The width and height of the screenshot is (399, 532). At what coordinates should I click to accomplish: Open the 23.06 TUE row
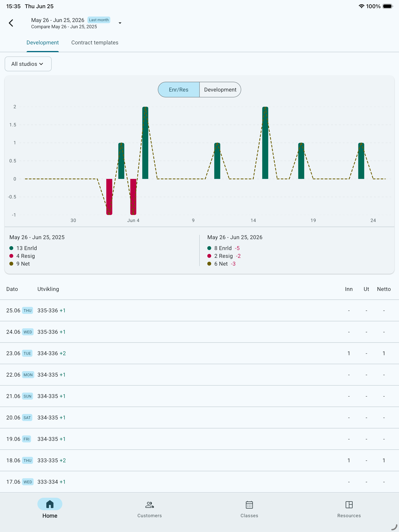pos(199,353)
